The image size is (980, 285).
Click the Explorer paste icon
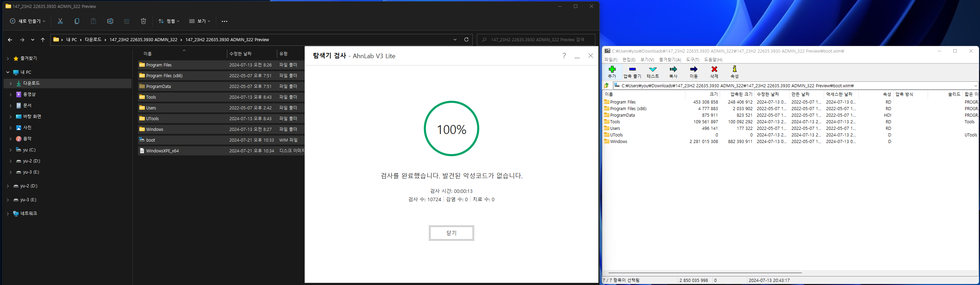tap(94, 21)
